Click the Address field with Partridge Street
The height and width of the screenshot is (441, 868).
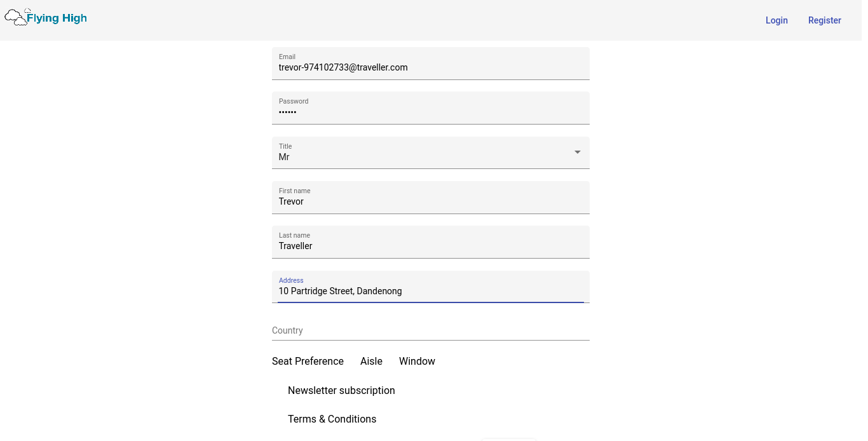click(430, 291)
